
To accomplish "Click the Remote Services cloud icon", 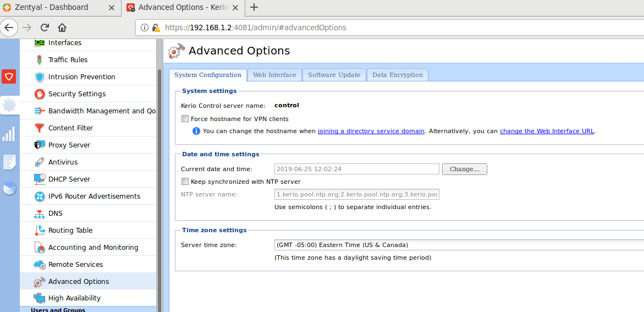I will pyautogui.click(x=40, y=265).
